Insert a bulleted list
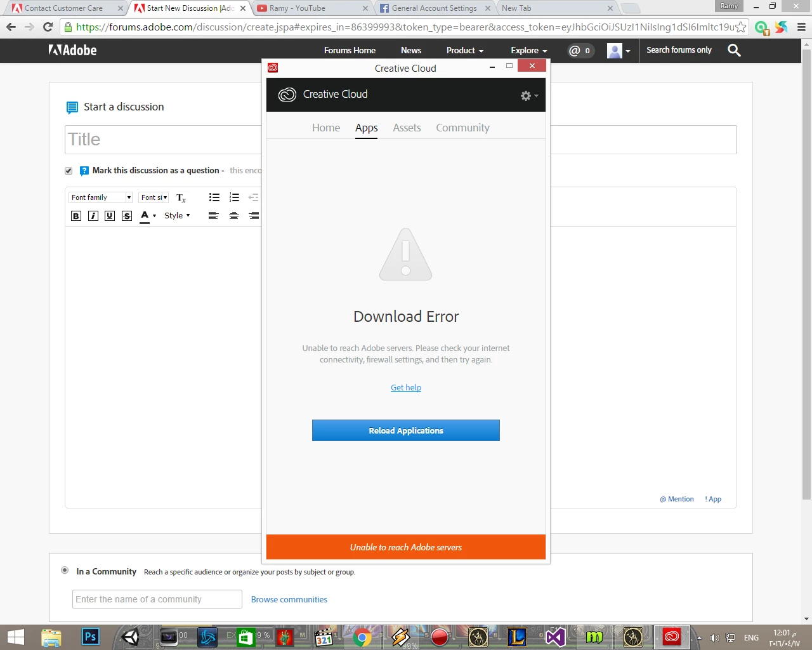This screenshot has height=650, width=812. tap(214, 197)
